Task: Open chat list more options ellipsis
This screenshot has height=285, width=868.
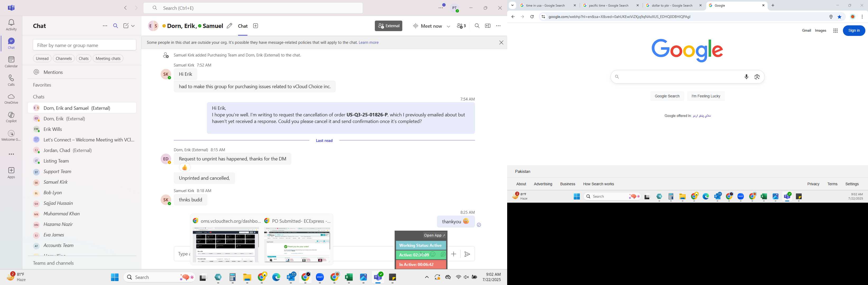Action: click(105, 26)
